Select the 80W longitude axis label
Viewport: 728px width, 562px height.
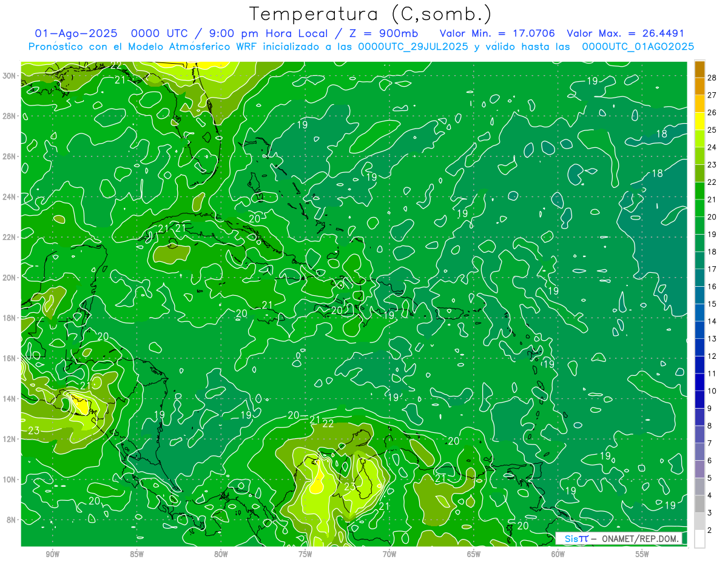click(x=221, y=554)
